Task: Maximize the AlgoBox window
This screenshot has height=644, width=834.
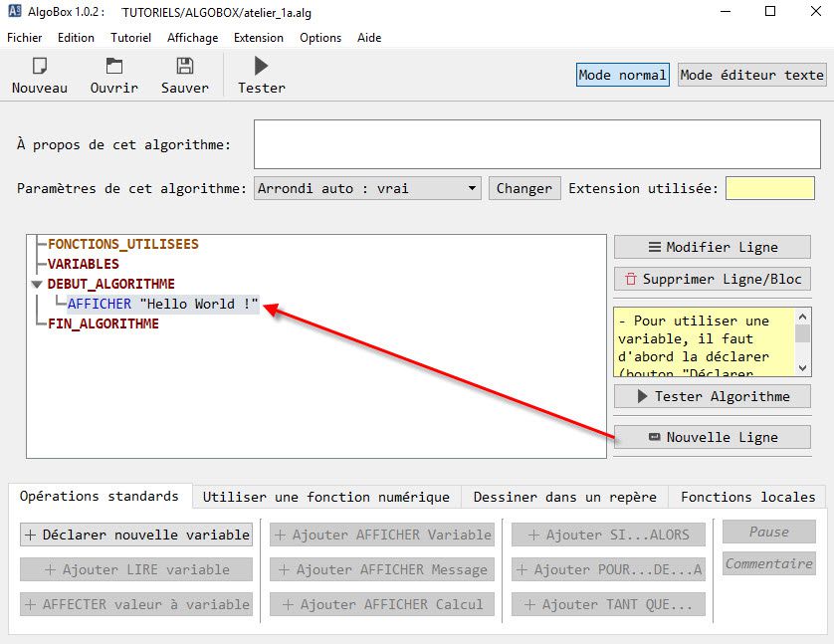Action: [x=770, y=11]
